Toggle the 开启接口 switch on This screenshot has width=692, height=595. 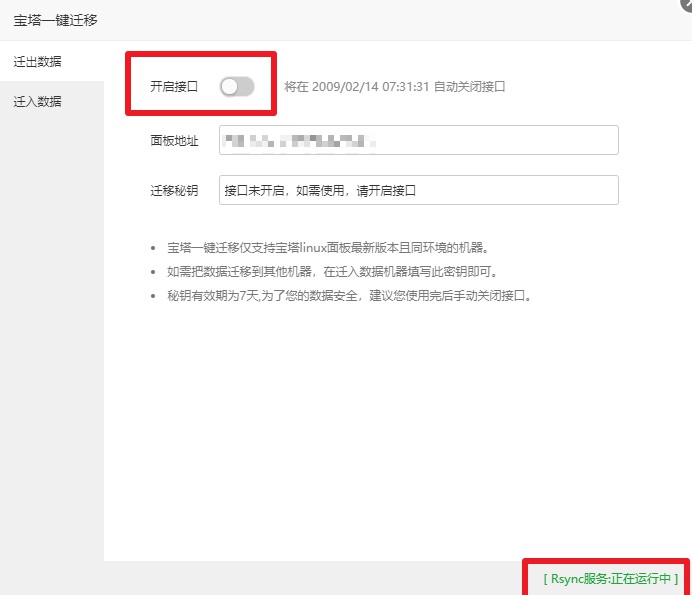(x=237, y=87)
